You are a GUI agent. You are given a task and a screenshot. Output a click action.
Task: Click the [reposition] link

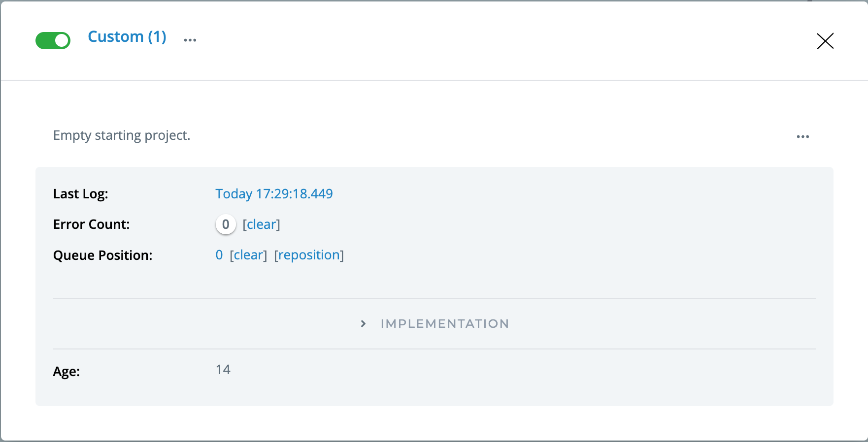click(309, 255)
